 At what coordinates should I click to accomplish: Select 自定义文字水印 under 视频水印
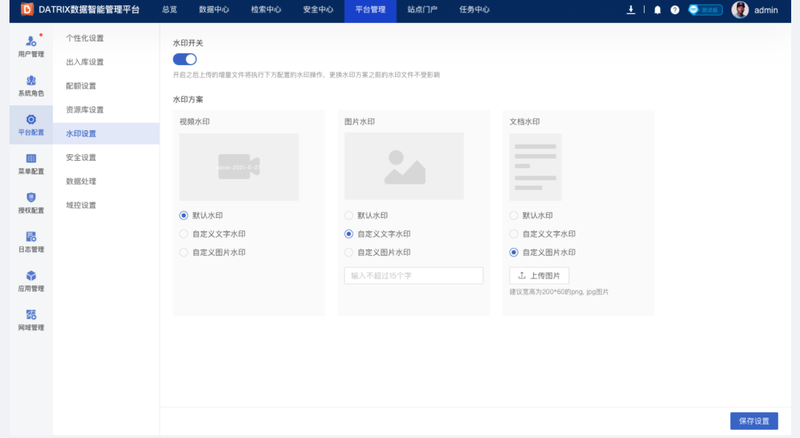(x=184, y=234)
